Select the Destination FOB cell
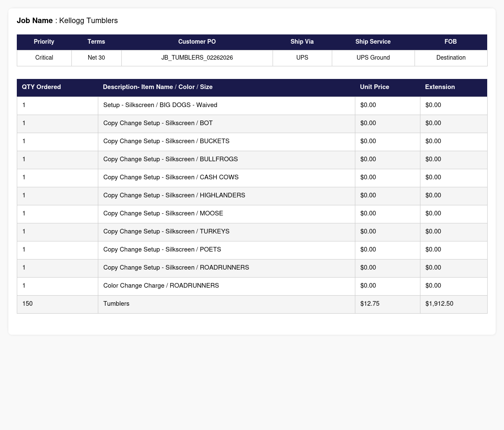This screenshot has height=430, width=504. (451, 58)
